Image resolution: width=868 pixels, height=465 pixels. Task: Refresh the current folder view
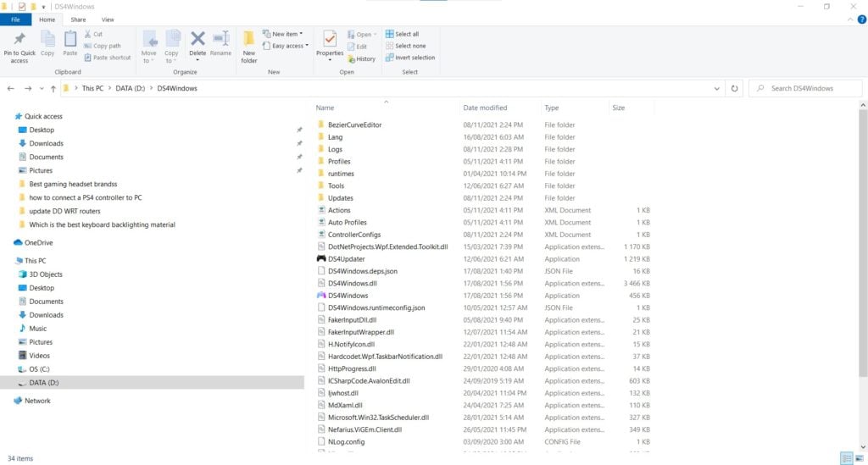[x=734, y=88]
